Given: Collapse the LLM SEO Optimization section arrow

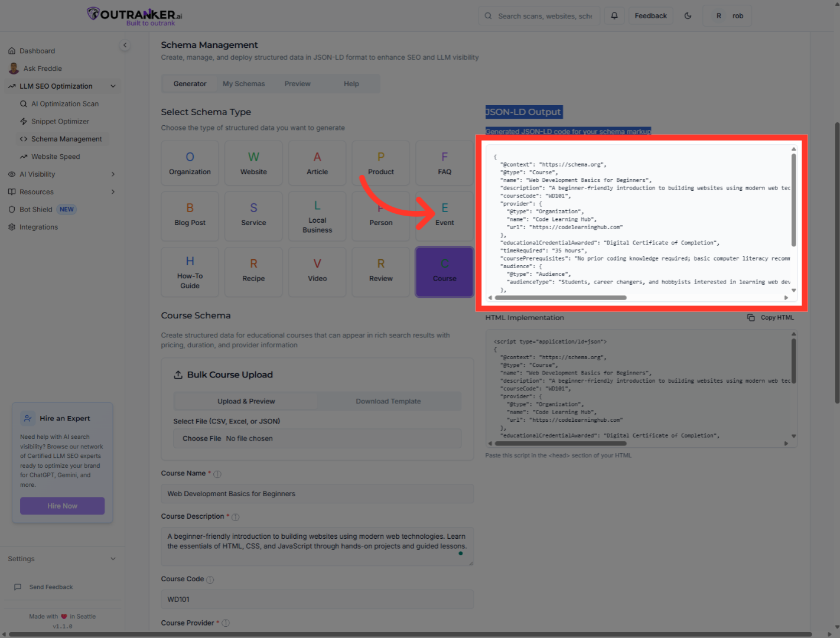Looking at the screenshot, I should [x=113, y=86].
